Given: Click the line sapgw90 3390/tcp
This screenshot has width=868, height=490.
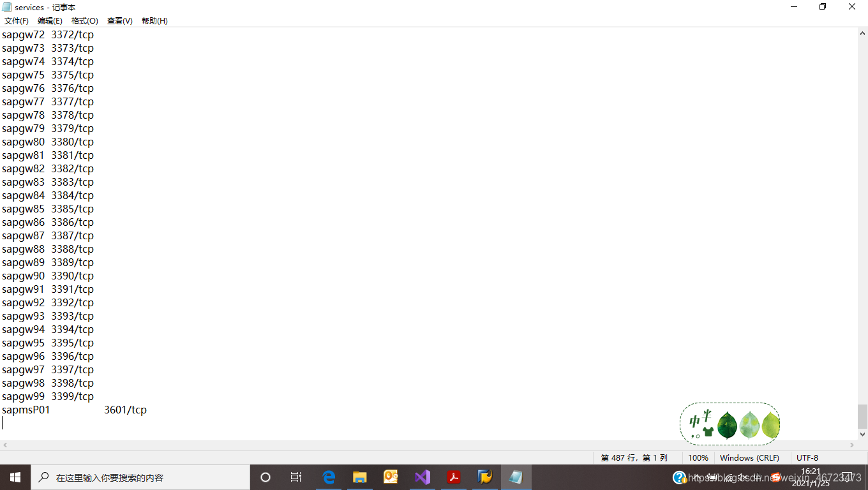Looking at the screenshot, I should point(48,276).
